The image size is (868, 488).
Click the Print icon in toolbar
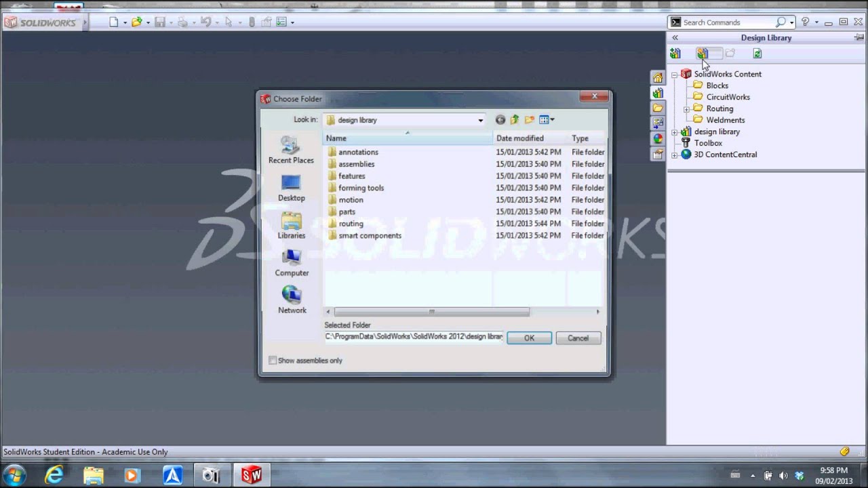182,22
